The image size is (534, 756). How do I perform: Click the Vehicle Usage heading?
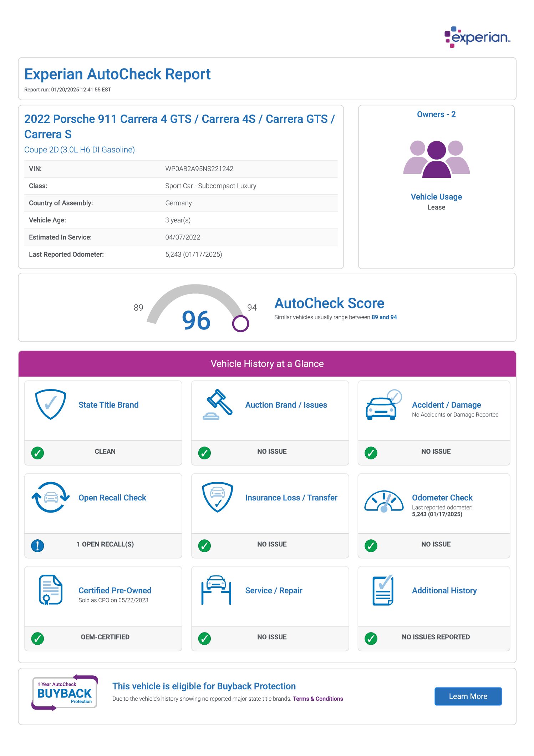436,197
